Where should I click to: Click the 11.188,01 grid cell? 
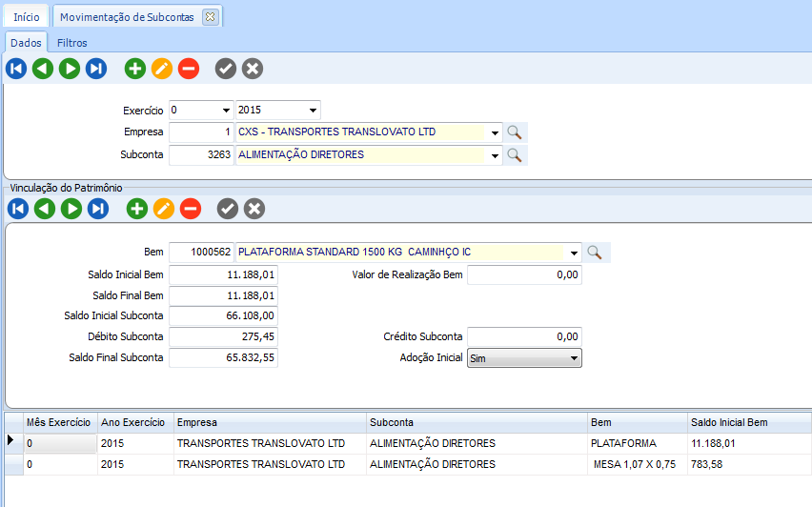pos(749,444)
